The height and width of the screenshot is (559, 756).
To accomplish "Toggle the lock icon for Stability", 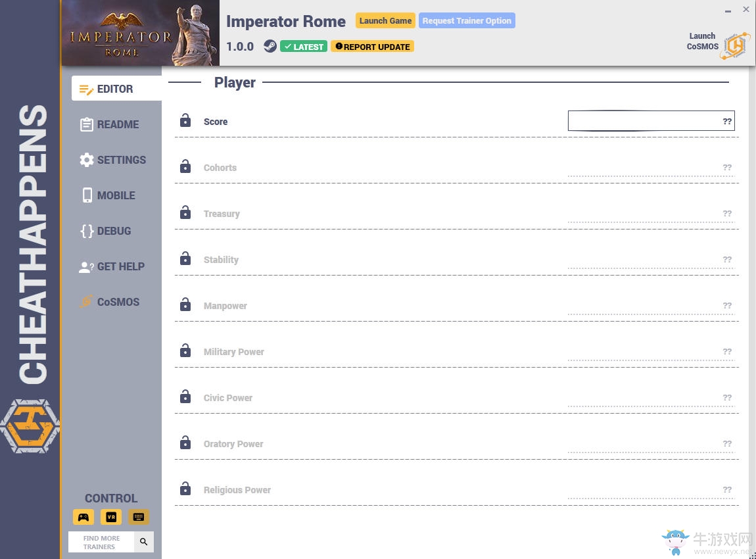I will [x=185, y=258].
